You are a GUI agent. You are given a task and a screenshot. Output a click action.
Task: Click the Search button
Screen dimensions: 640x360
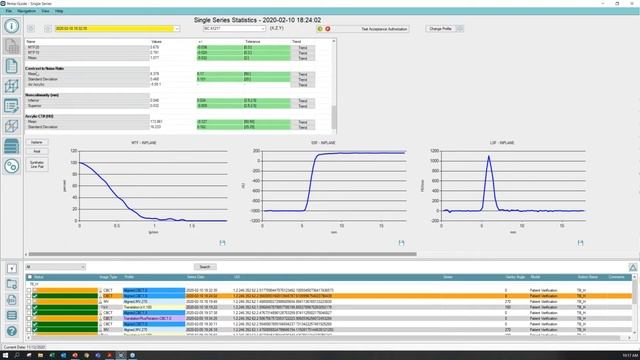click(205, 267)
